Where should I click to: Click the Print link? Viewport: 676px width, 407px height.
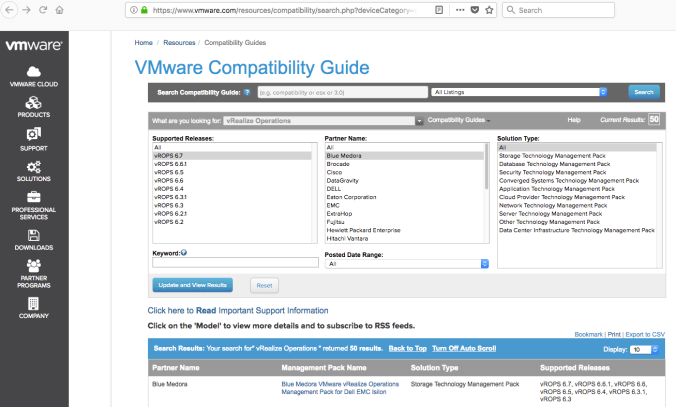click(614, 334)
